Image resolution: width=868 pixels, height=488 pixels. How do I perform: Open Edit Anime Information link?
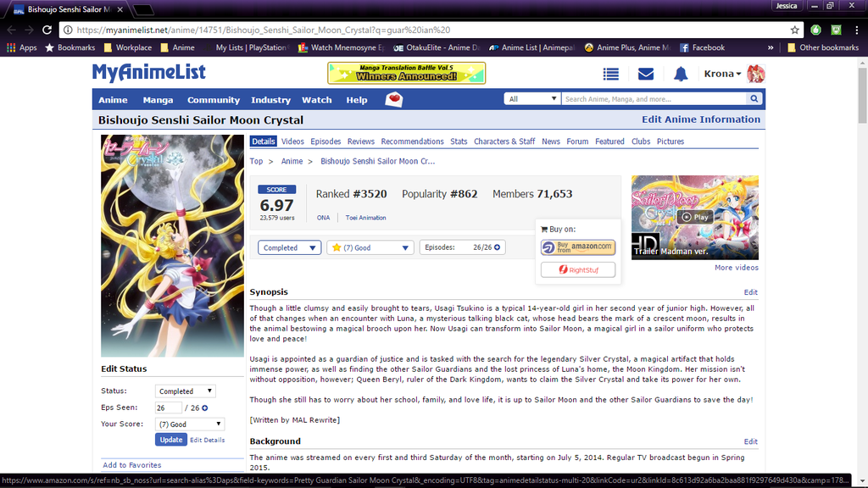pos(701,119)
